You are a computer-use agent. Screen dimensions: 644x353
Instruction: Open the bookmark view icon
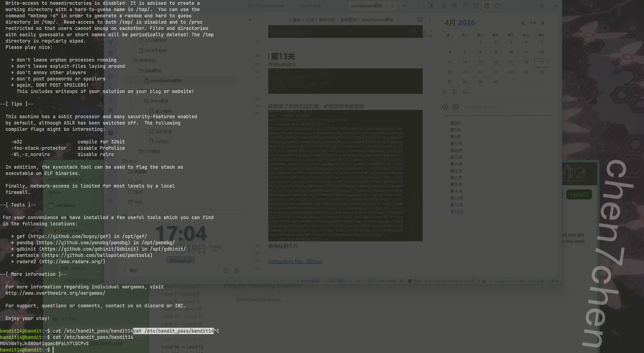[x=465, y=92]
